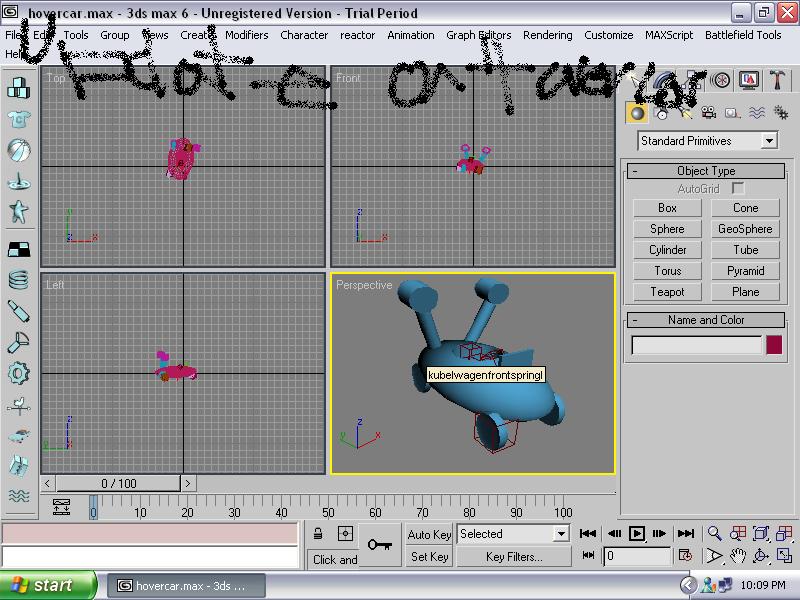Image resolution: width=800 pixels, height=600 pixels.
Task: Click the reactor dashpot icon
Action: [x=18, y=311]
